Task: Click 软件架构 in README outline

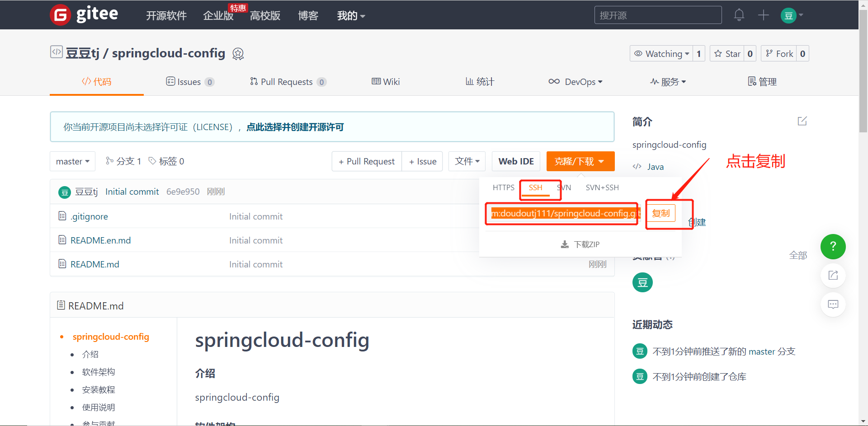Action: pos(98,372)
